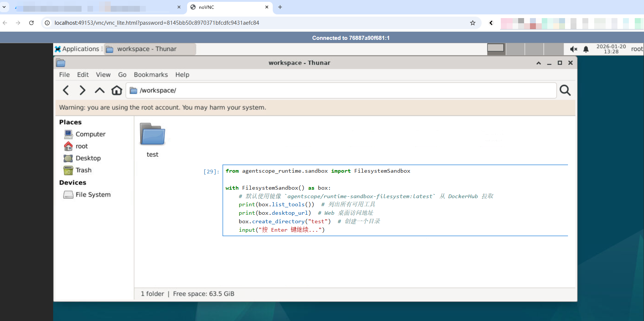Open the home folder via house icon
Image resolution: width=644 pixels, height=321 pixels.
coord(117,90)
